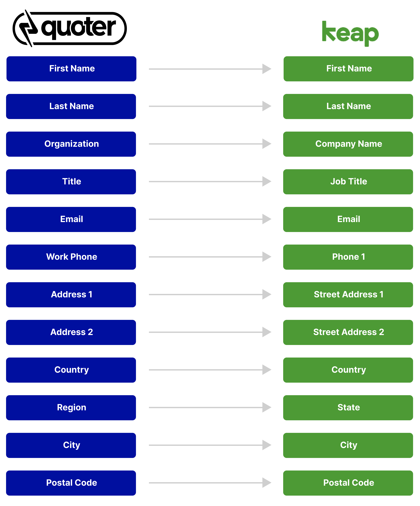Click arrow from Email to Email
420x506 pixels.
click(x=210, y=219)
